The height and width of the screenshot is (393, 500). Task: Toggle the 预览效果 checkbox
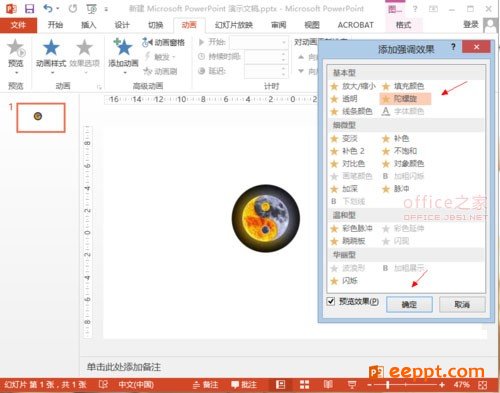point(331,301)
